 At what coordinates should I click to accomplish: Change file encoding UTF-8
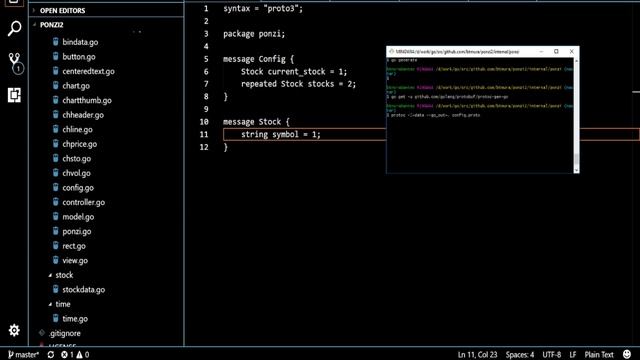pyautogui.click(x=551, y=355)
